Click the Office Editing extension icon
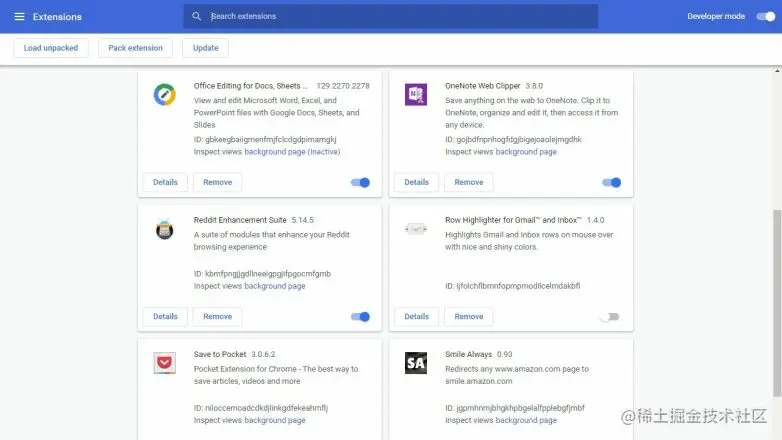The height and width of the screenshot is (440, 782). (x=165, y=95)
